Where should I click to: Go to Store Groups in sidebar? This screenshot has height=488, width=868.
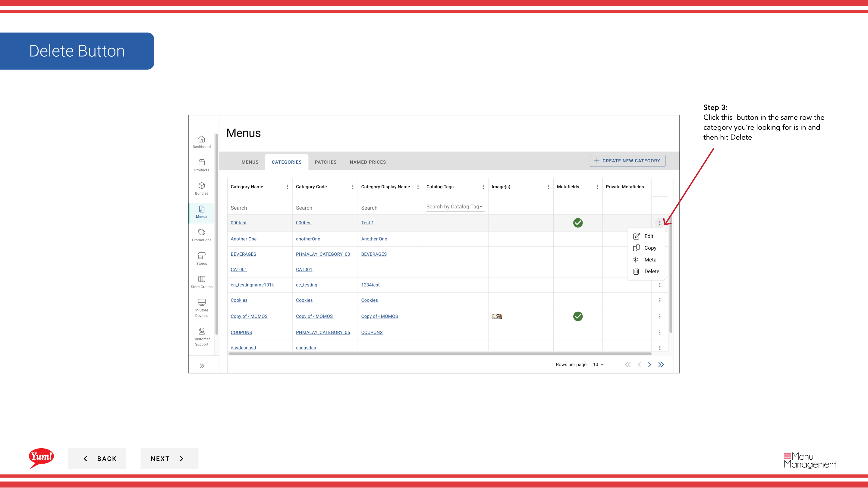(x=202, y=282)
